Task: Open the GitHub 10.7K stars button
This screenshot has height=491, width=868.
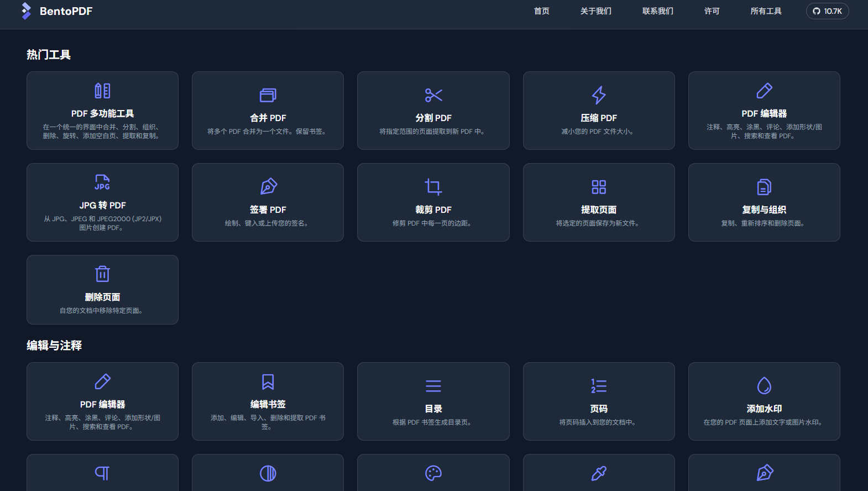Action: click(827, 11)
